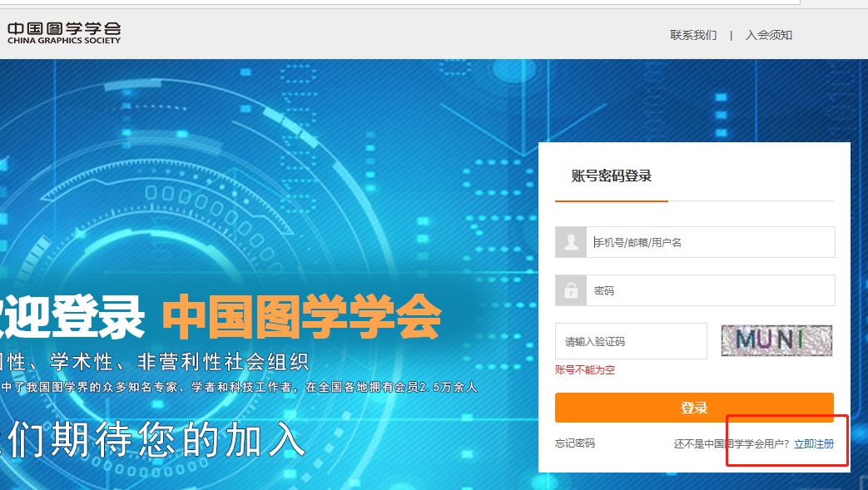Click the white 迎登录 banner heading
Viewport: 868px width, 490px height.
(x=72, y=317)
